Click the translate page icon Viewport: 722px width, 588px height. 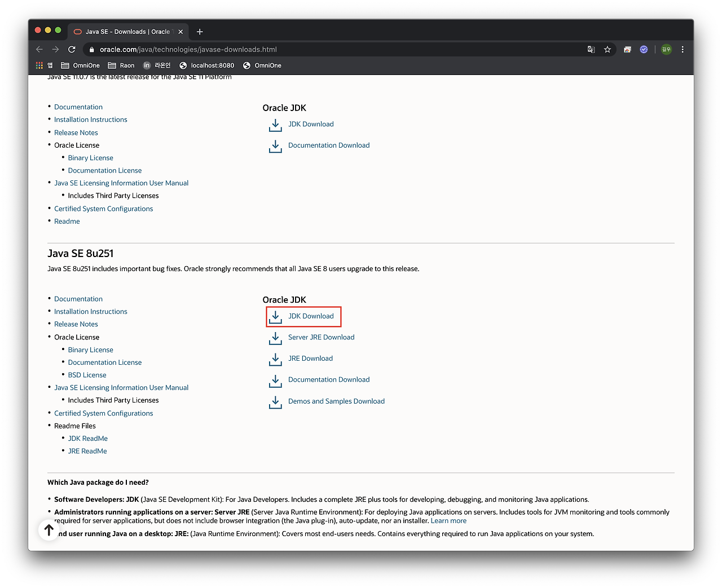click(591, 50)
